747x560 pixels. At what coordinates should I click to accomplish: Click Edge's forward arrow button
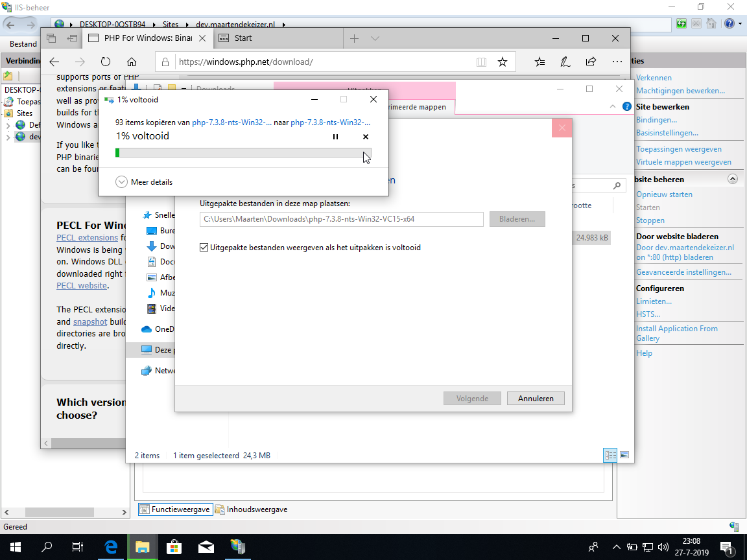click(x=80, y=62)
